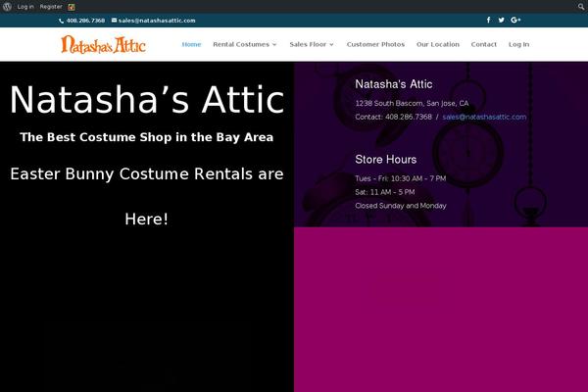Screen dimensions: 588x392
Task: Open the Facebook social icon
Action: point(488,20)
